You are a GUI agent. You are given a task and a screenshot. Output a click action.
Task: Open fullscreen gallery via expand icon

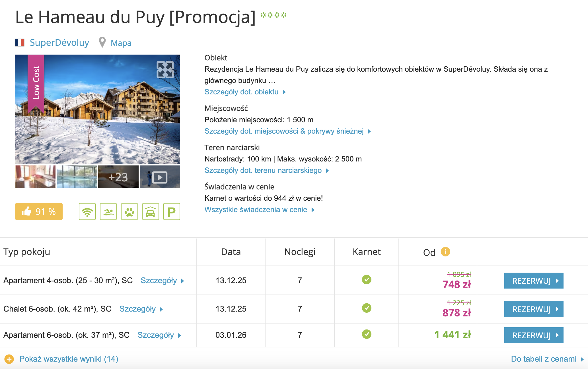coord(165,70)
